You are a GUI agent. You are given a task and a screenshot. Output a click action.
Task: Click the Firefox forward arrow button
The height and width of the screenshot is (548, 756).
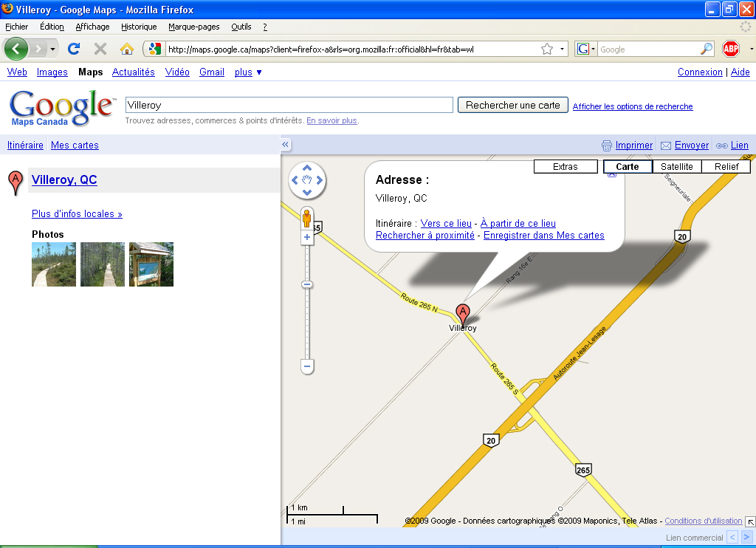coord(38,49)
